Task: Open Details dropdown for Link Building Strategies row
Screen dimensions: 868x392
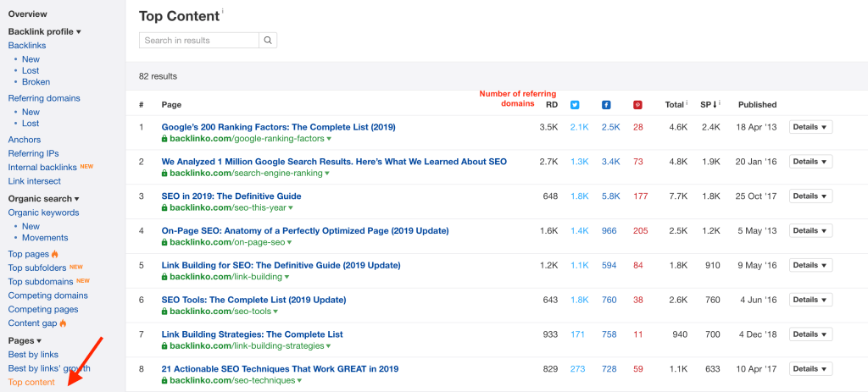Action: point(810,334)
